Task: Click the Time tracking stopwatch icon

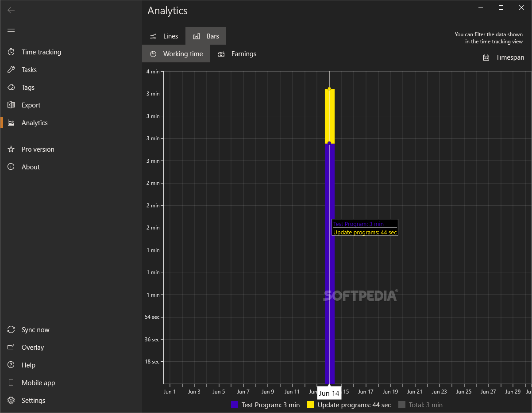Action: pos(11,52)
